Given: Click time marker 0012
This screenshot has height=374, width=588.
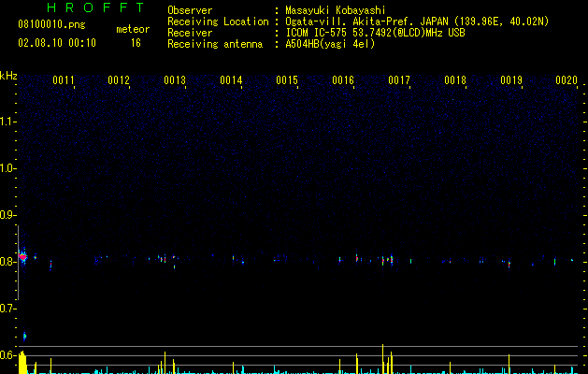Looking at the screenshot, I should tap(119, 80).
